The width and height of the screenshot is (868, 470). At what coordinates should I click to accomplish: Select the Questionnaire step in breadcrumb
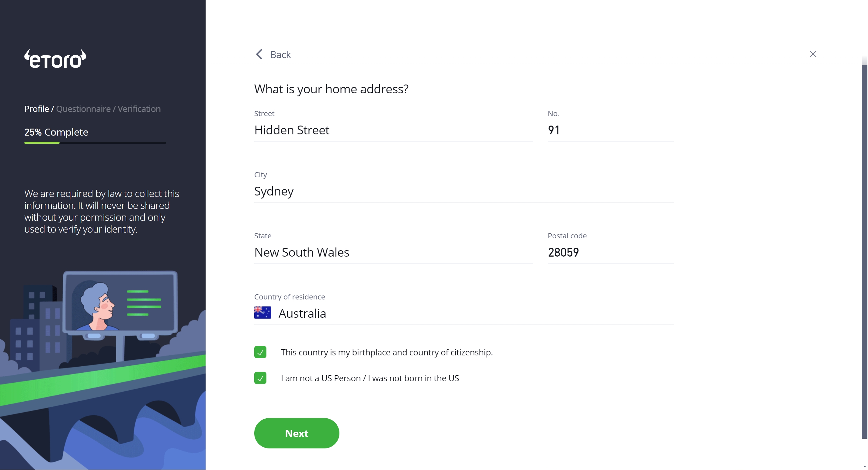tap(83, 109)
